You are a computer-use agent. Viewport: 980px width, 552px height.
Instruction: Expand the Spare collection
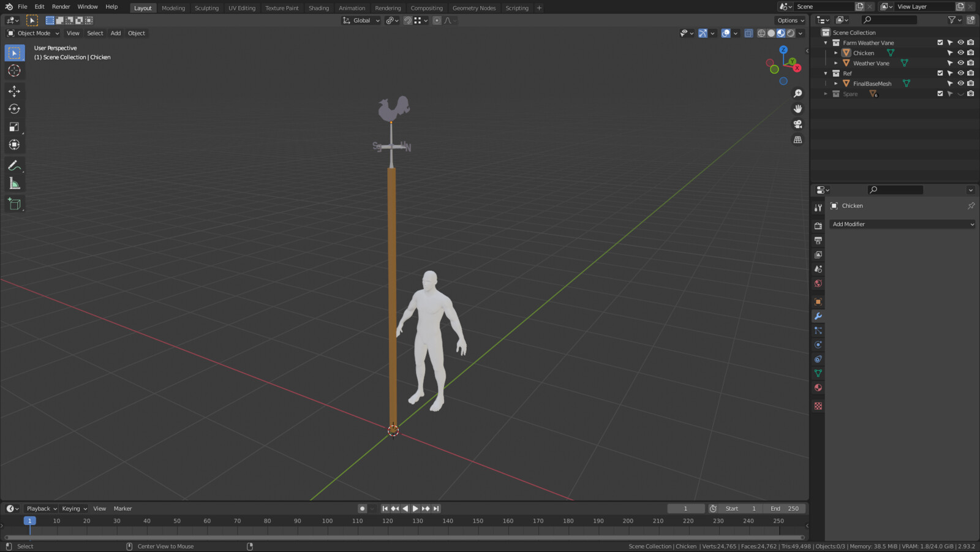(x=826, y=94)
